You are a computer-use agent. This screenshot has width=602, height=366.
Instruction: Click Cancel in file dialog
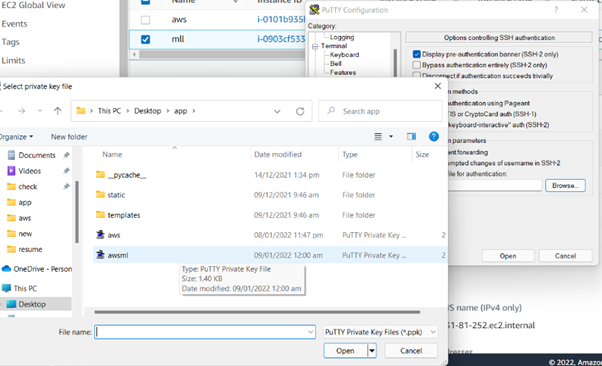[x=411, y=351]
